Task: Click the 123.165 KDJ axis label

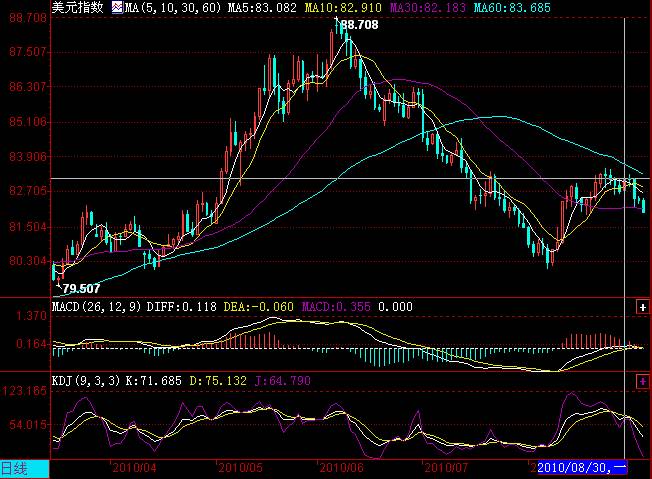Action: click(x=25, y=391)
